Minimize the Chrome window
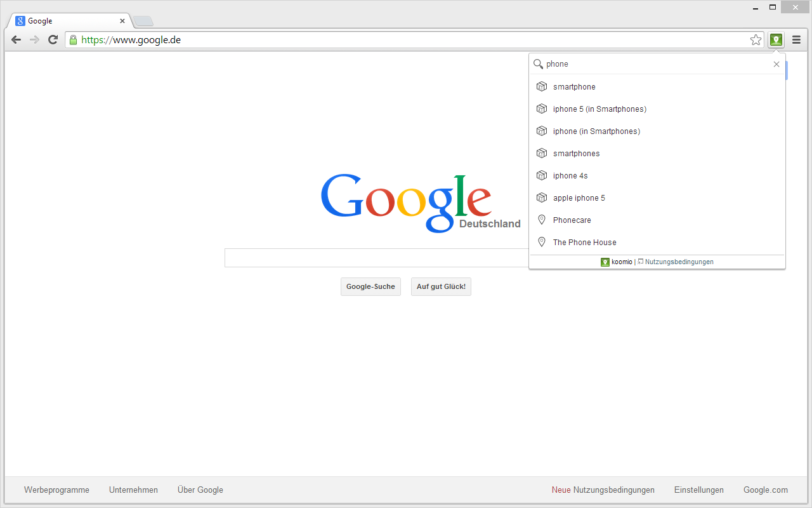Image resolution: width=812 pixels, height=508 pixels. [755, 8]
